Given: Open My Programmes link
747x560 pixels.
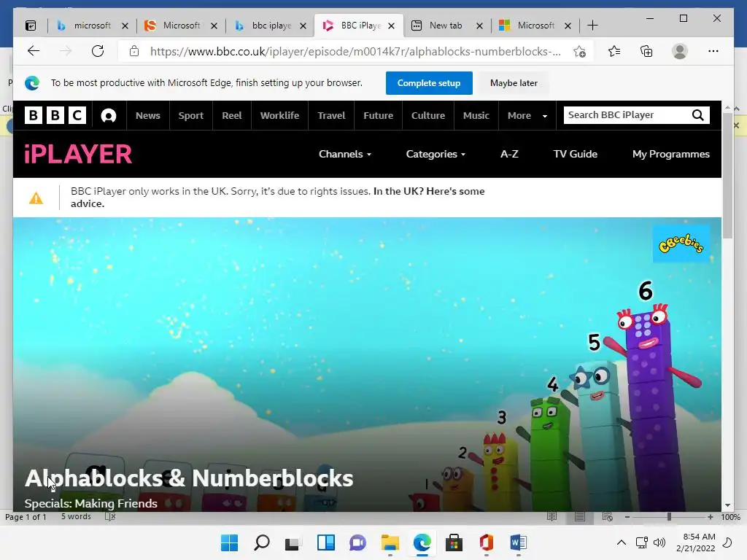Looking at the screenshot, I should 671,155.
